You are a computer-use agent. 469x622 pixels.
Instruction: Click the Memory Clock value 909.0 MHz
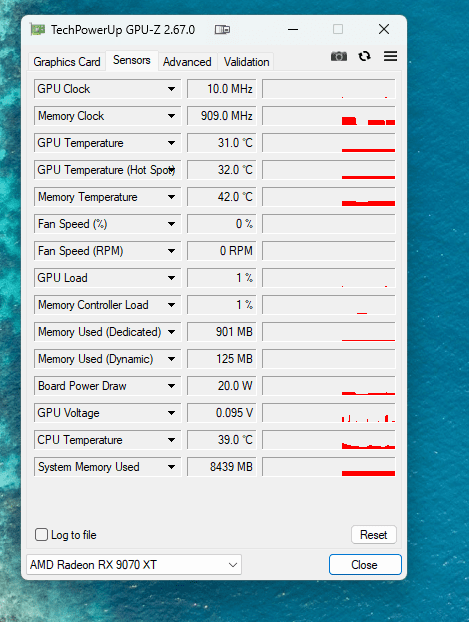(222, 116)
